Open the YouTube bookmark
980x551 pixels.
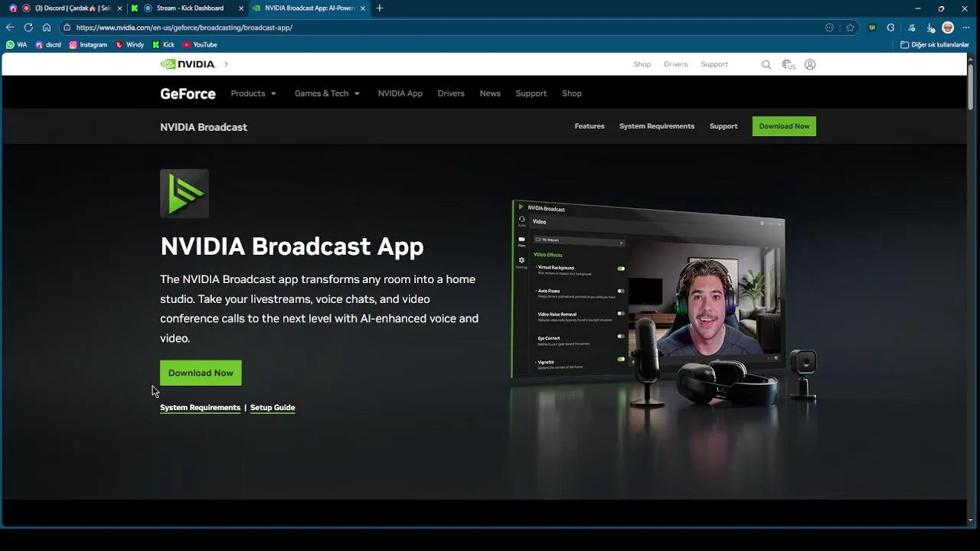(200, 44)
